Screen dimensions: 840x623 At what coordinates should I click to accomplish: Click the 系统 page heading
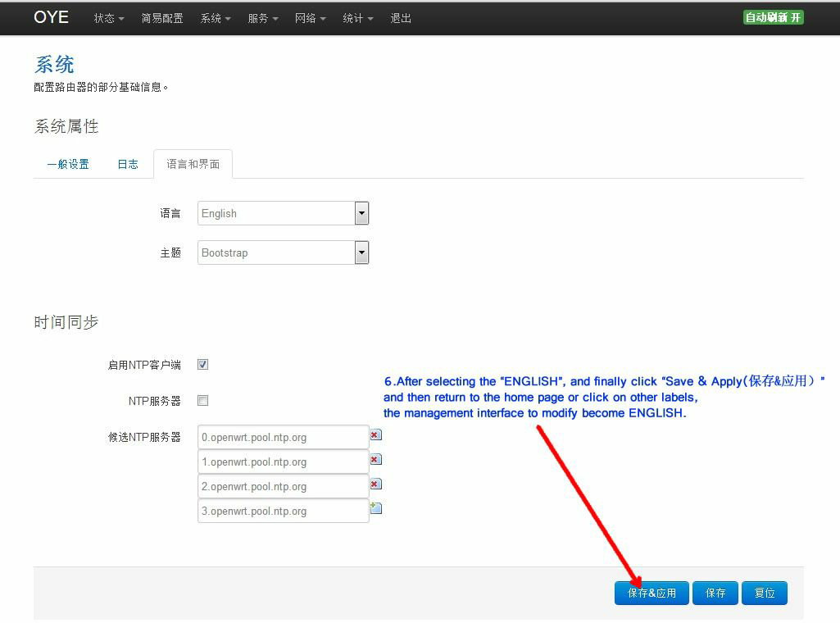point(54,64)
